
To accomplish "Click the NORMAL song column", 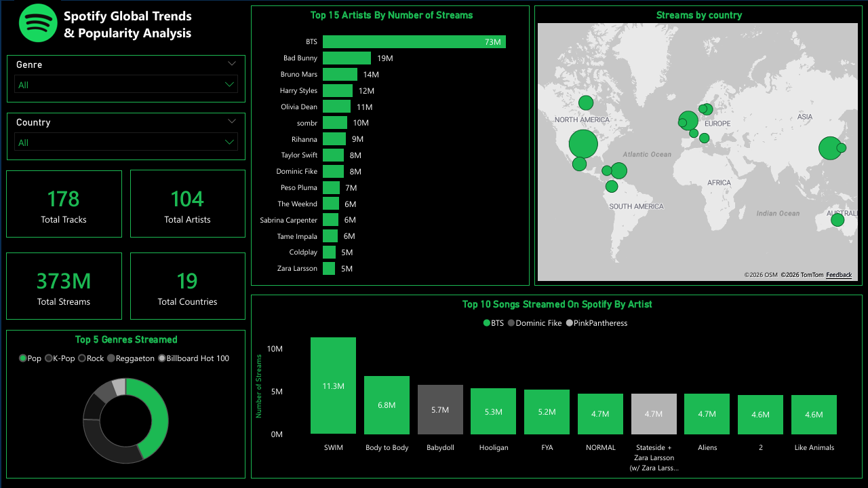I will [x=600, y=414].
